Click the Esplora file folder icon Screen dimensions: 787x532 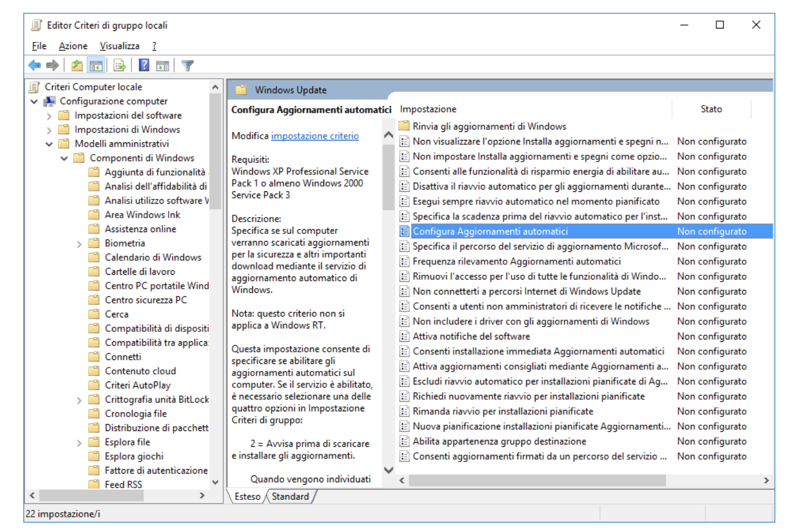93,442
